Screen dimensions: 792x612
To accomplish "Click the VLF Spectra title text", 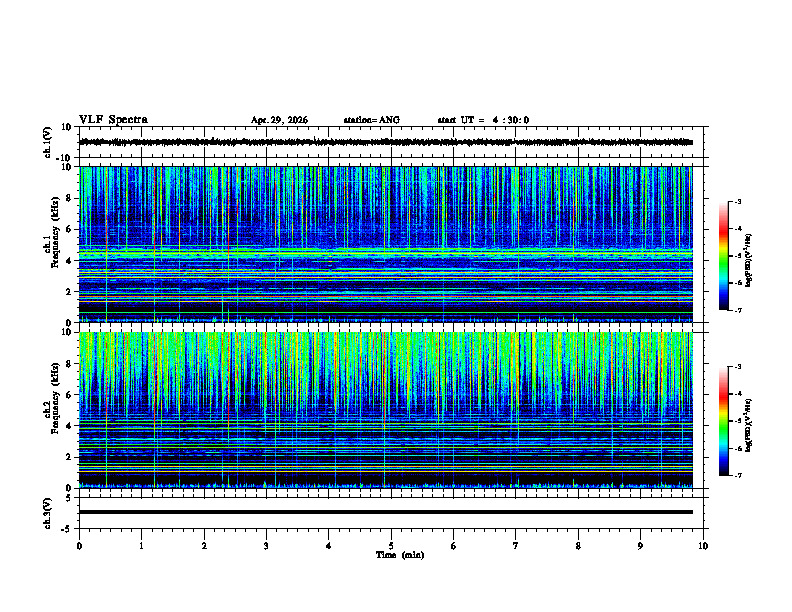I will pyautogui.click(x=113, y=120).
